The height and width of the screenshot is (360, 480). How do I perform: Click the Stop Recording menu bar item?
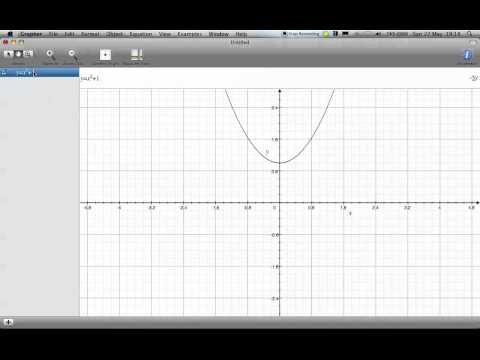301,34
